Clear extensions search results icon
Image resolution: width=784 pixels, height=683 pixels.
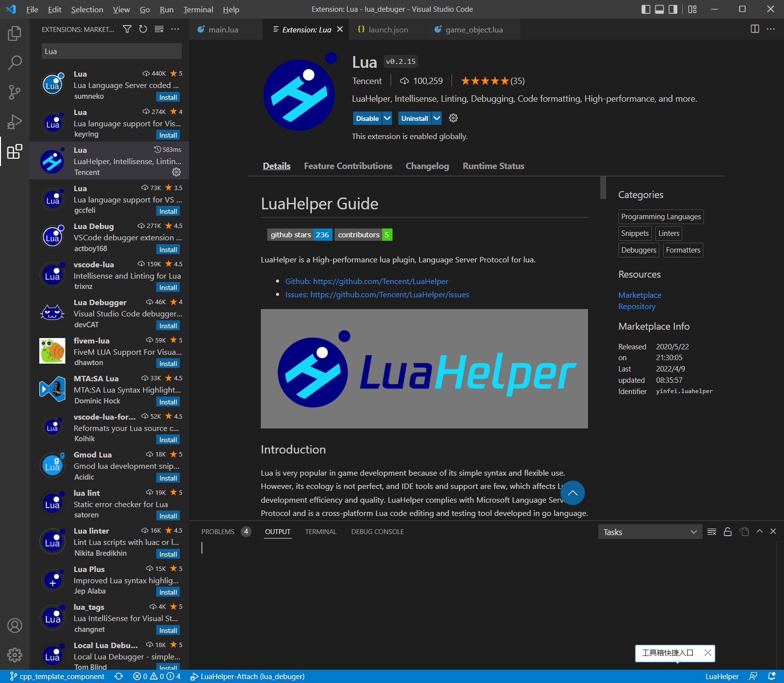coord(159,29)
